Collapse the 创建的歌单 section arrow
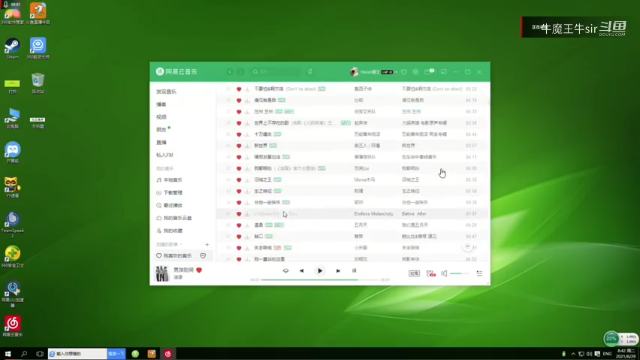This screenshot has height=360, width=640. point(181,244)
